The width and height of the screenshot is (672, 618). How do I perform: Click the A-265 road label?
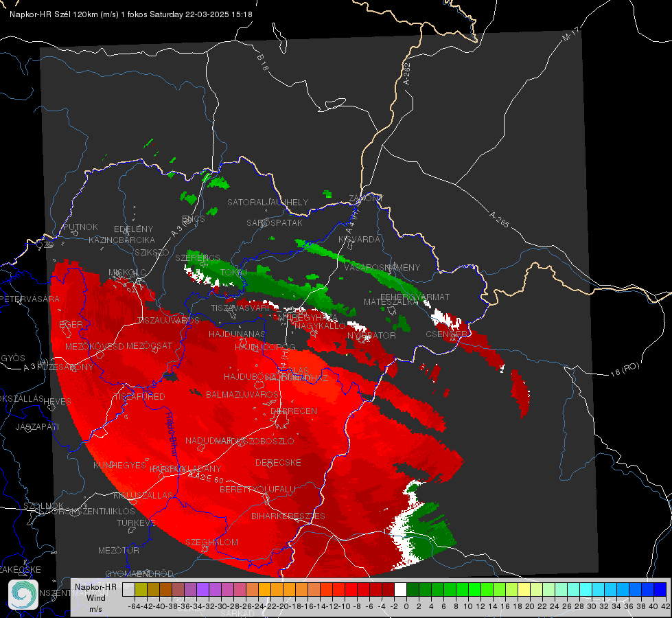coord(499,220)
